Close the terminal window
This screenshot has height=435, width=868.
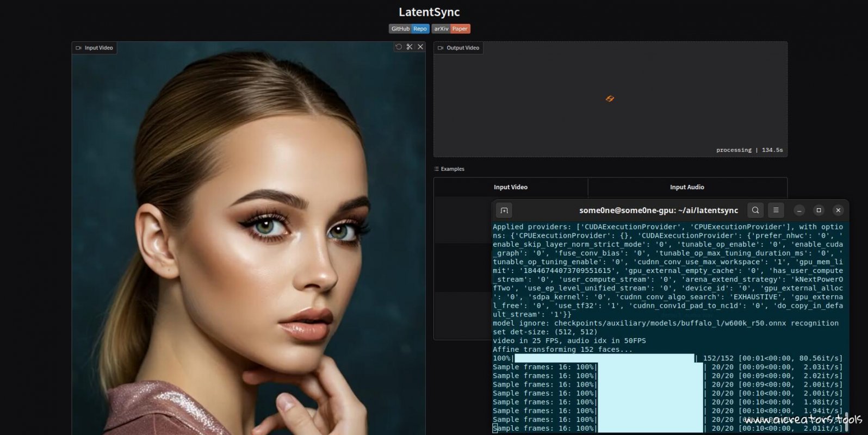click(x=838, y=210)
